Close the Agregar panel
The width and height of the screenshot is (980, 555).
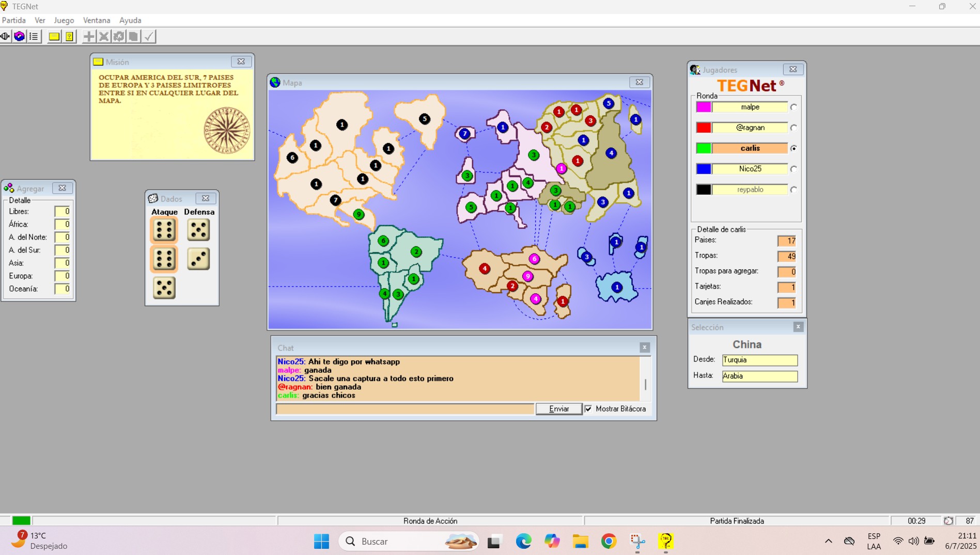(x=62, y=188)
